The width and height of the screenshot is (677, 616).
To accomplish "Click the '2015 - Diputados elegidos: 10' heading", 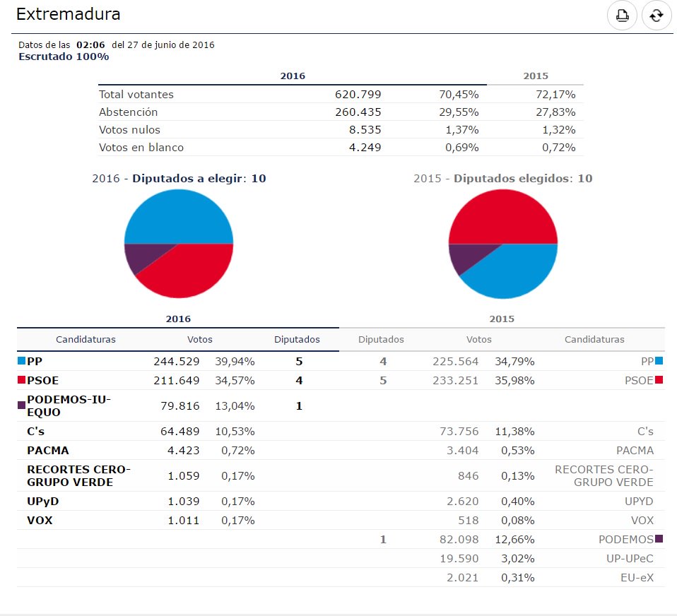I will pyautogui.click(x=503, y=178).
